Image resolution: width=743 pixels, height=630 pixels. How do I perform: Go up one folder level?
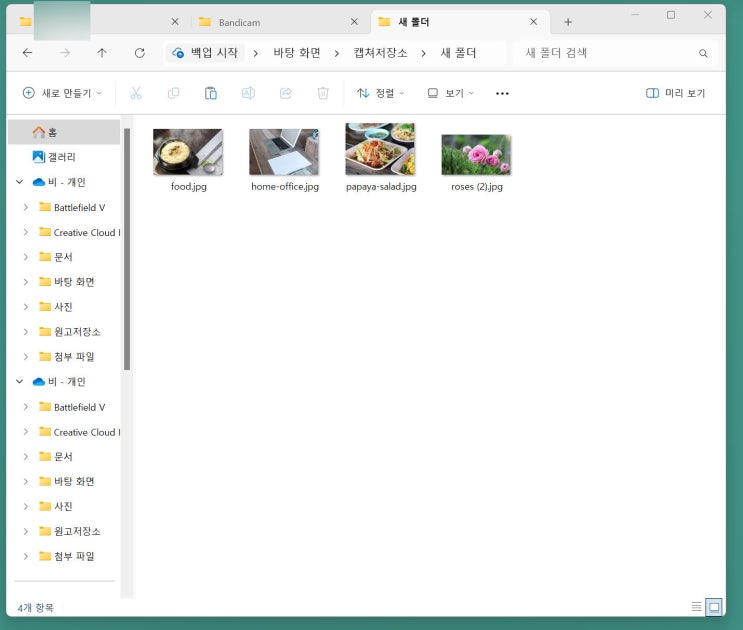tap(102, 53)
